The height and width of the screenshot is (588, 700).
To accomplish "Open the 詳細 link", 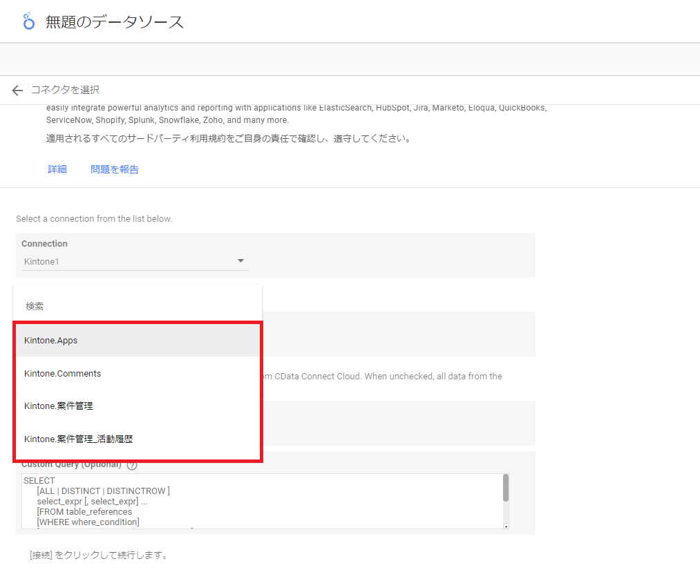I will [x=57, y=169].
